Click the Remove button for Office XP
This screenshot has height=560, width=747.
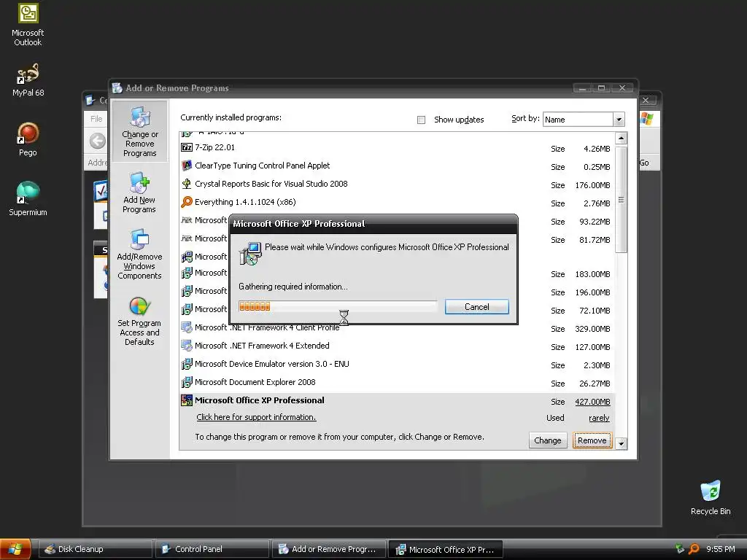pos(592,440)
